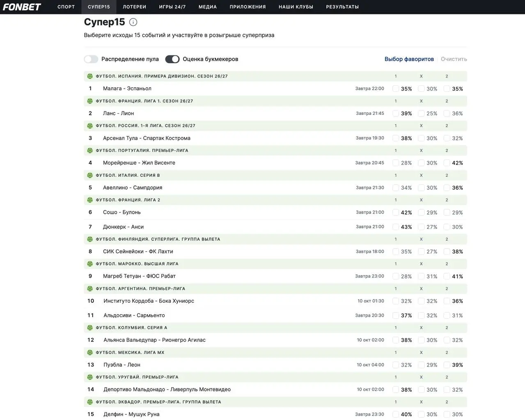Click football icon for Эквадор Премьер-лига
The height and width of the screenshot is (420, 525).
pyautogui.click(x=90, y=402)
